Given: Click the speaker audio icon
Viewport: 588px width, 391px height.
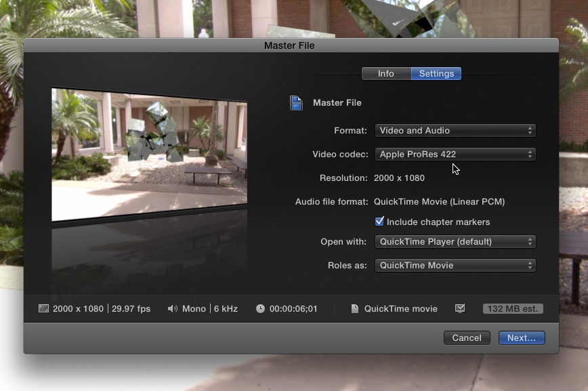Looking at the screenshot, I should click(x=172, y=308).
